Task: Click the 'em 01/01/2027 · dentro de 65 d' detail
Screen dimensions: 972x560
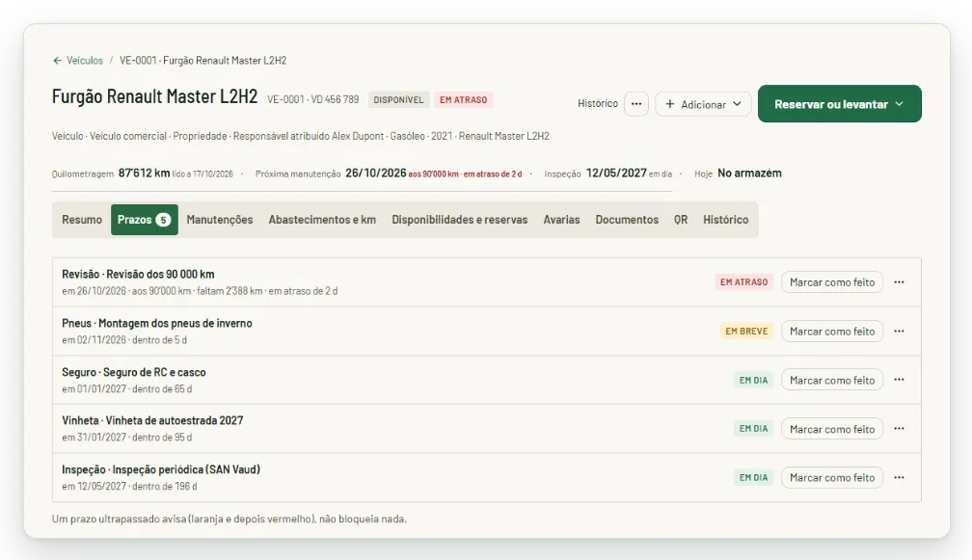Action: click(x=127, y=389)
